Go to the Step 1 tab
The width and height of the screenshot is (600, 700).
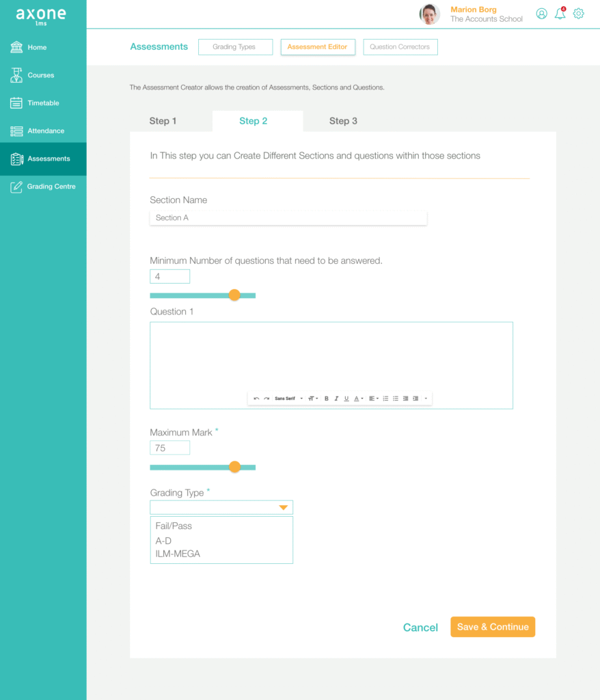point(163,121)
